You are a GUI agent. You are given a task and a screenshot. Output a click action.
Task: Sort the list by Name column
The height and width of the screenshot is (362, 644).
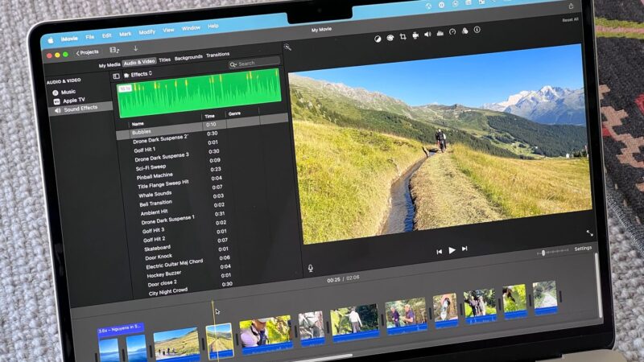138,124
